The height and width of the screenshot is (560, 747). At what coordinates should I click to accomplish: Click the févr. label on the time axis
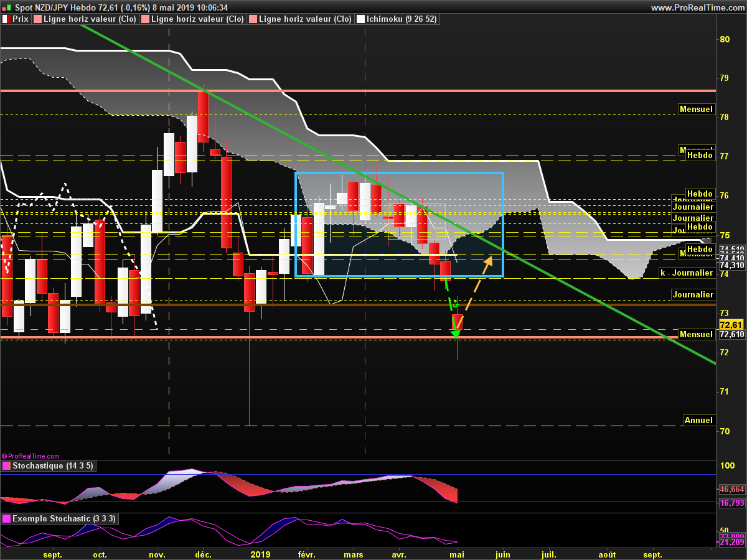click(x=306, y=554)
